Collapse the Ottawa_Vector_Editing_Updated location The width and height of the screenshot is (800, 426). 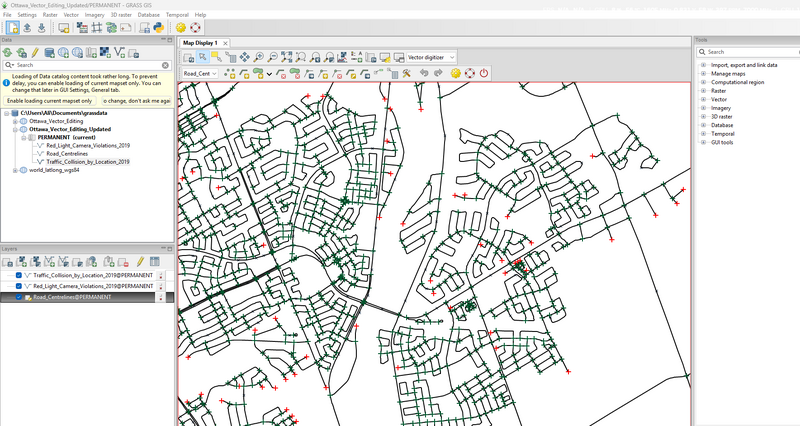click(15, 129)
